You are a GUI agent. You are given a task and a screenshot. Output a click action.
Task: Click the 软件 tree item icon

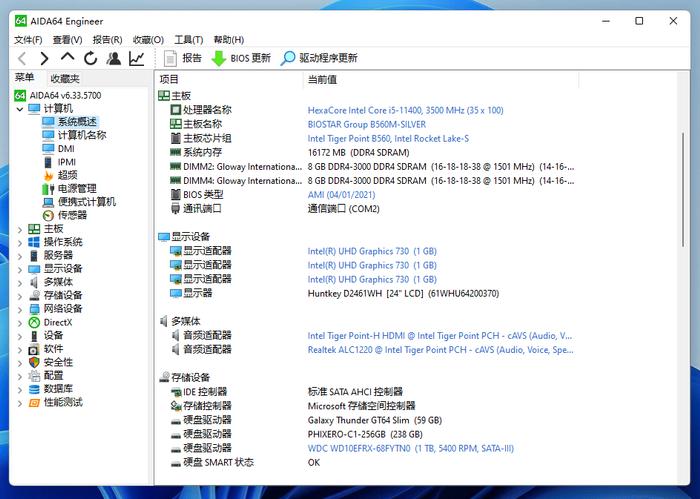[34, 349]
